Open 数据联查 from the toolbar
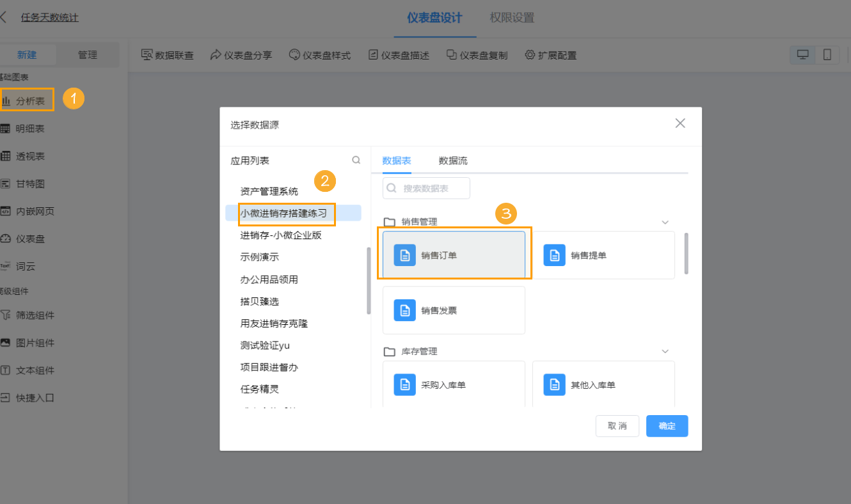 point(166,55)
